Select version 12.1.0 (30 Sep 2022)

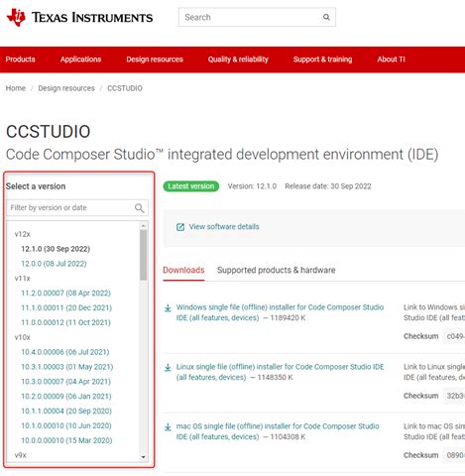coord(56,249)
